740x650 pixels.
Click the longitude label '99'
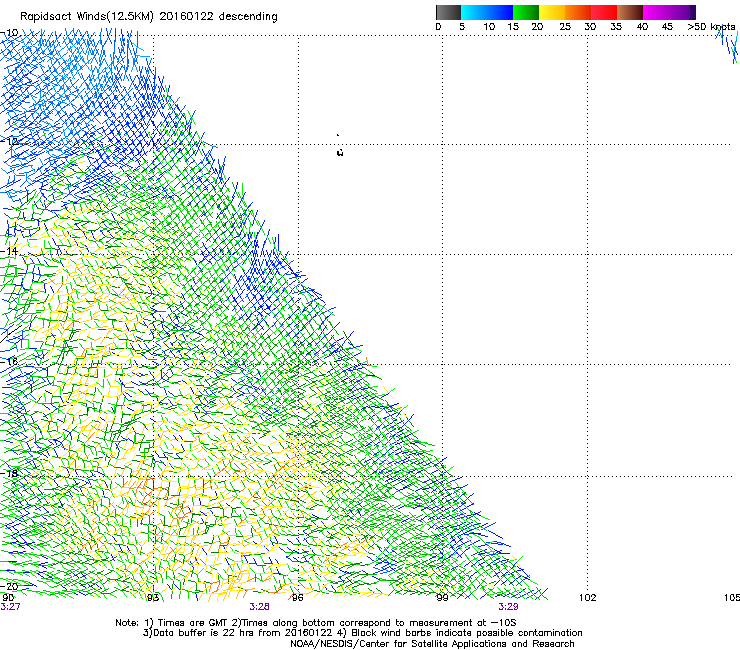coord(442,598)
